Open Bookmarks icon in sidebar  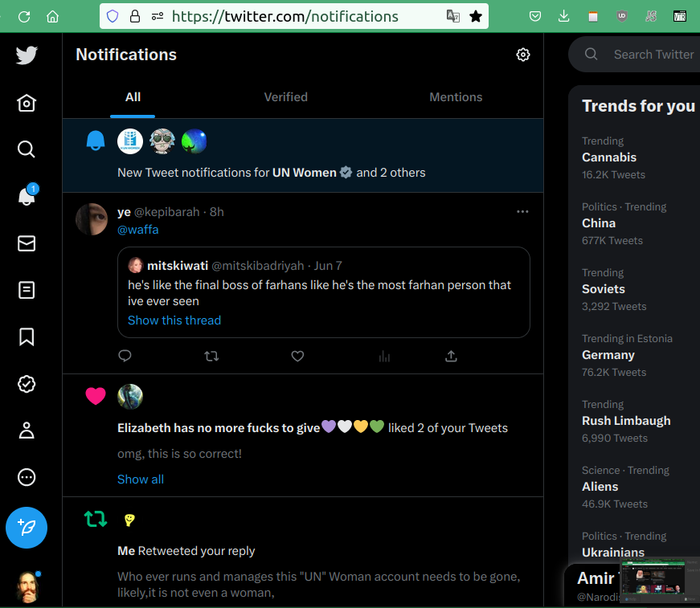coord(27,337)
